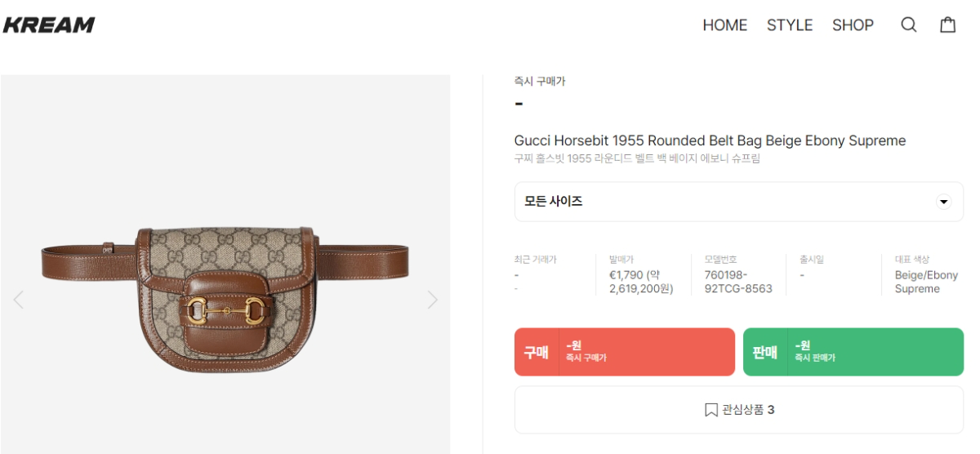The height and width of the screenshot is (454, 980).
Task: Click the 관심상품 3 wishlist button
Action: tap(738, 410)
